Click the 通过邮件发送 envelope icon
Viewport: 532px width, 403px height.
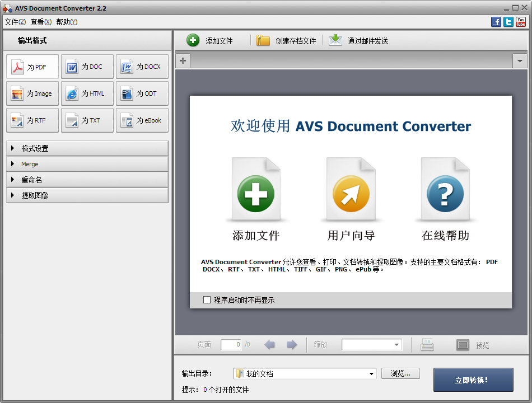pos(335,40)
